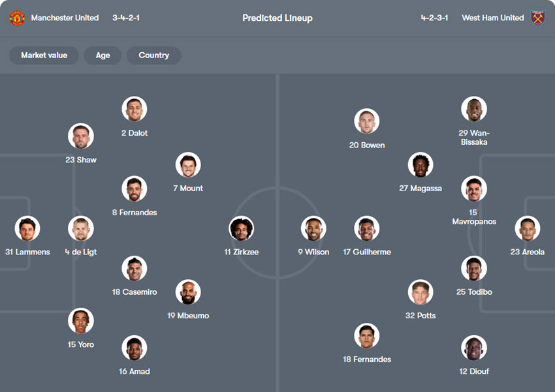This screenshot has width=555, height=392.
Task: Open Magassa's player photo
Action: (420, 165)
